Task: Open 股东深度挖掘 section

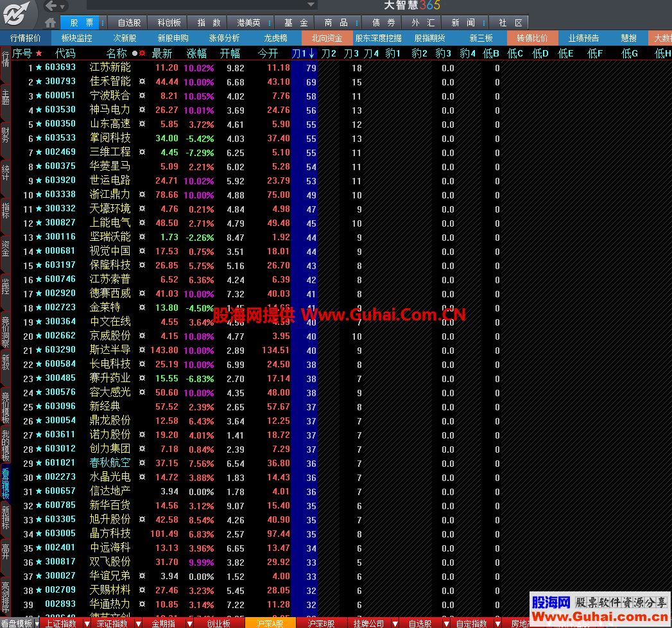Action: pyautogui.click(x=378, y=38)
